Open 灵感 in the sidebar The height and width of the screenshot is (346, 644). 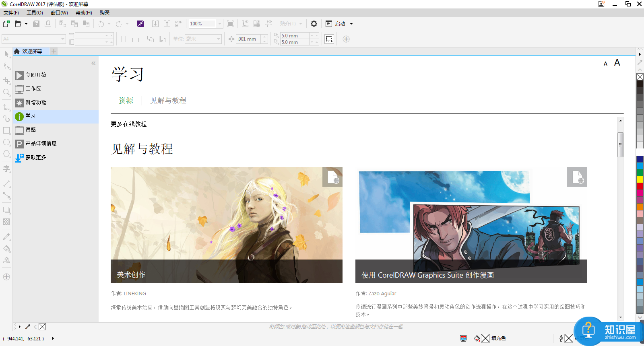click(x=56, y=130)
